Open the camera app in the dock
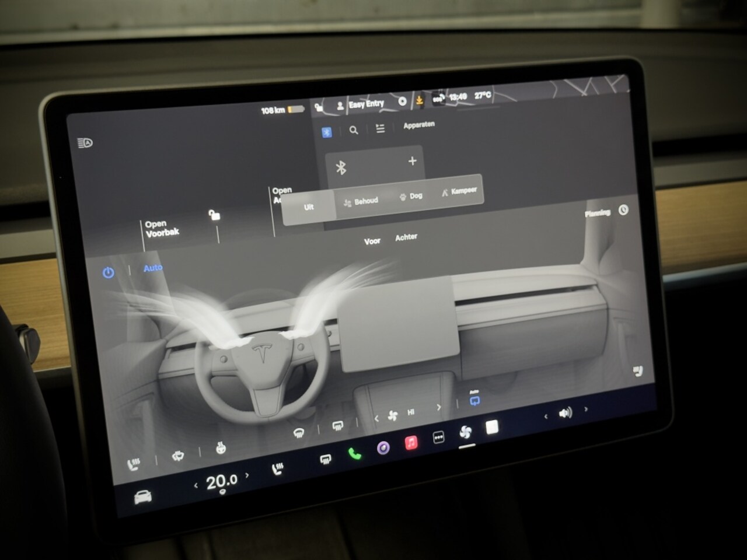Image resolution: width=747 pixels, height=560 pixels. [x=383, y=448]
